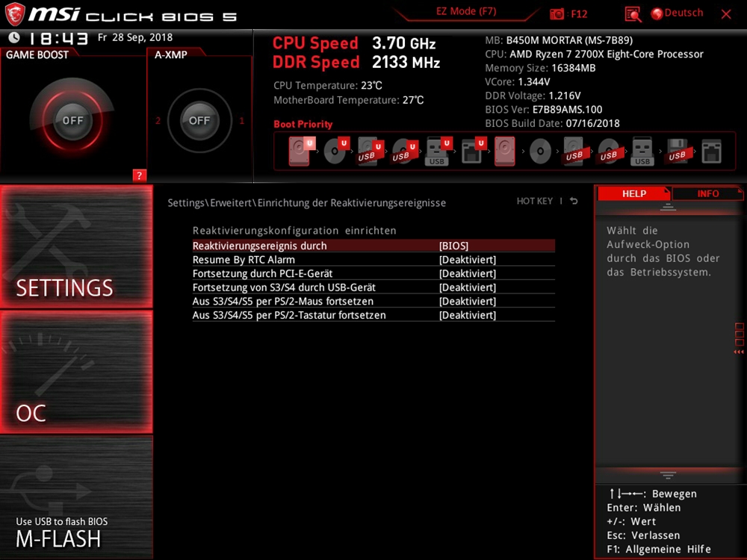Screen dimensions: 747x560
Task: Select A-XMP profile 2
Action: (158, 120)
